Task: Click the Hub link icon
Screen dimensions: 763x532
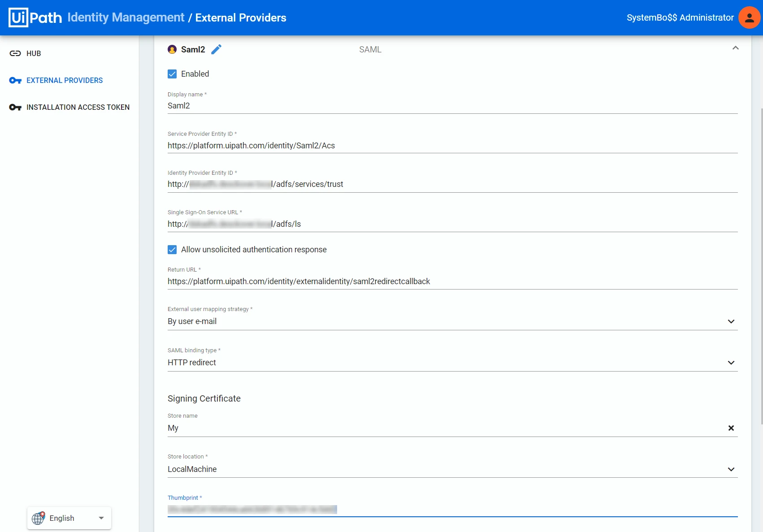Action: [x=15, y=53]
